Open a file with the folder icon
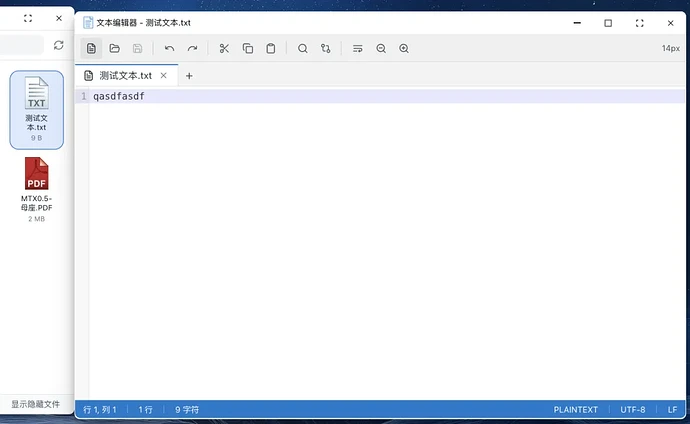 coord(114,48)
